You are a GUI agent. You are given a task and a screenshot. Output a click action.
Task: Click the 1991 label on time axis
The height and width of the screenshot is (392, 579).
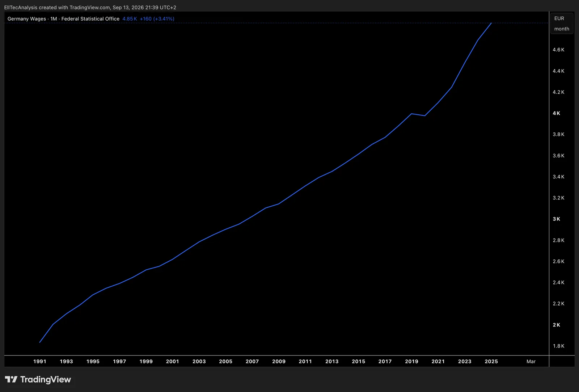(40, 361)
